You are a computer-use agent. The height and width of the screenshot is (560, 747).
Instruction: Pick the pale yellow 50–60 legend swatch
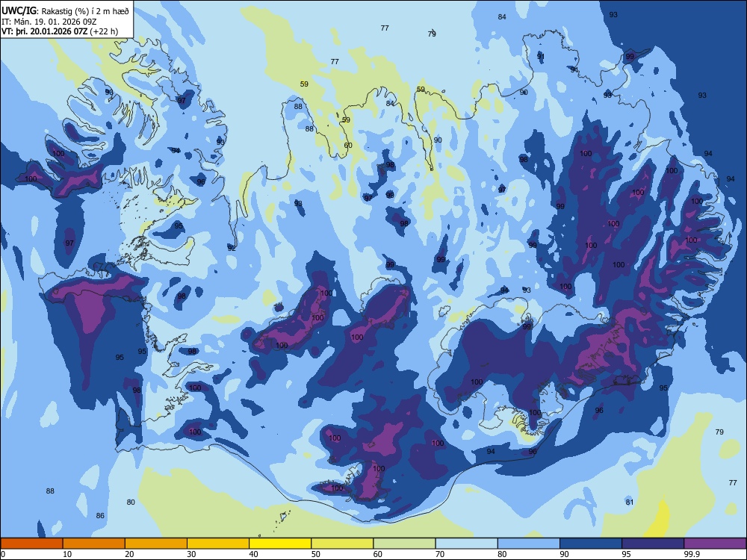pyautogui.click(x=342, y=544)
